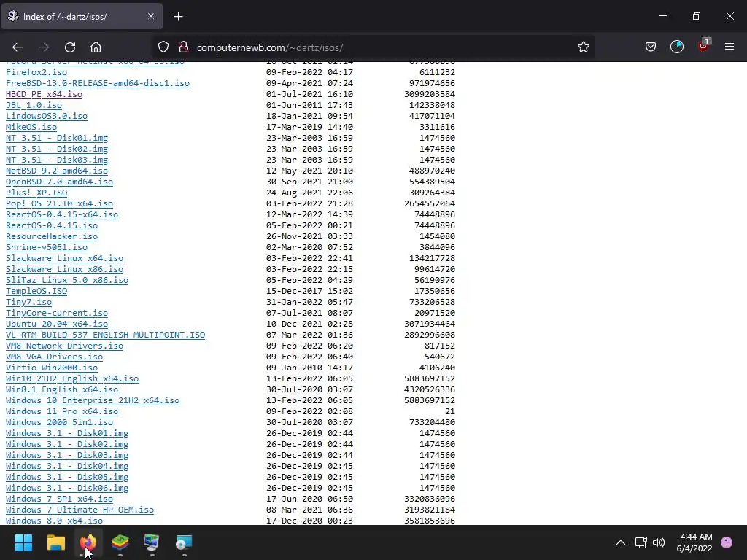Screen dimensions: 747x560
Task: Open NT 3.51 - Disk03.img link
Action: tap(57, 160)
